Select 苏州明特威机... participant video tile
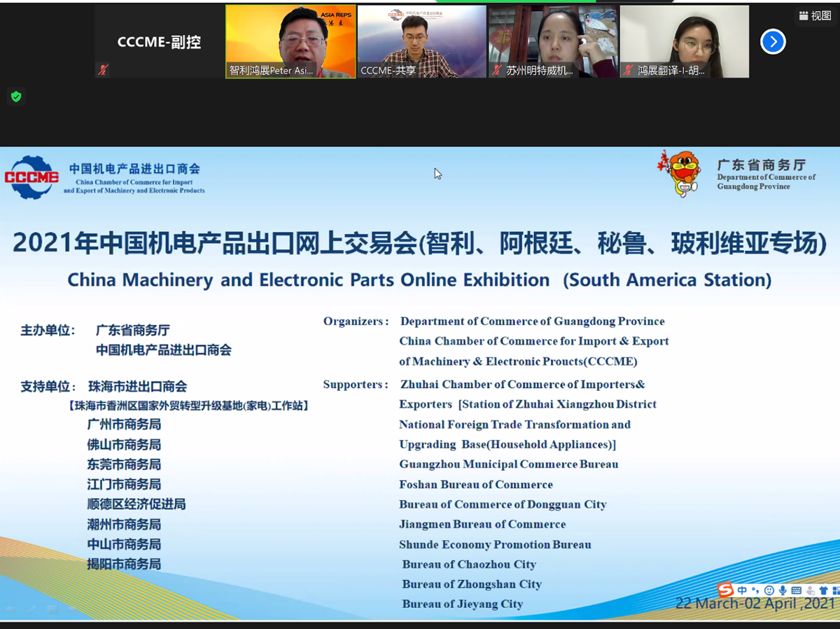Image resolution: width=840 pixels, height=629 pixels. 553,42
